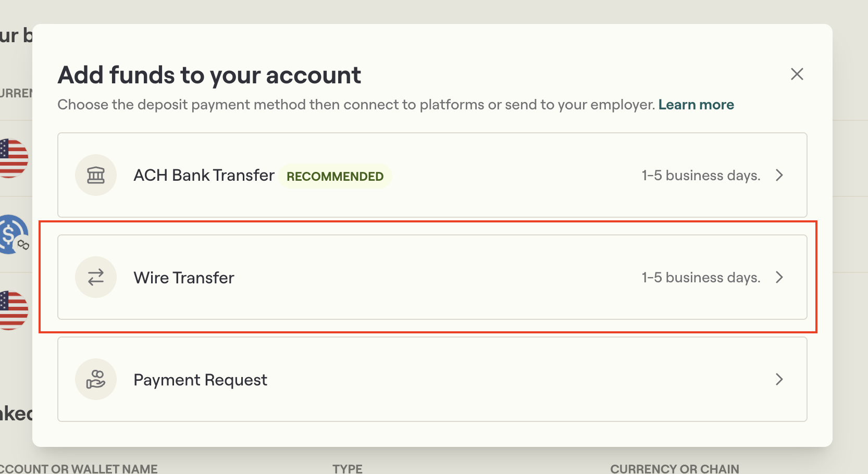Click the Payment Request hand icon
Viewport: 868px width, 474px height.
96,379
